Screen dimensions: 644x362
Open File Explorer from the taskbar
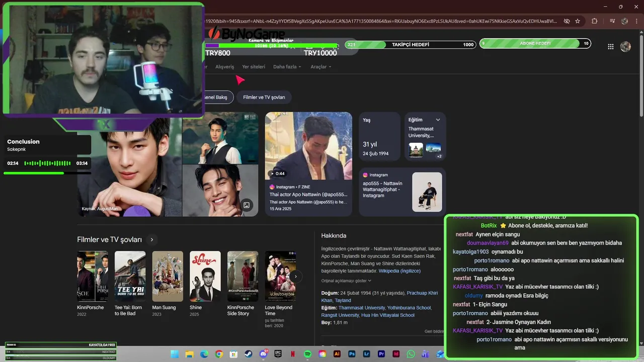coord(189,354)
